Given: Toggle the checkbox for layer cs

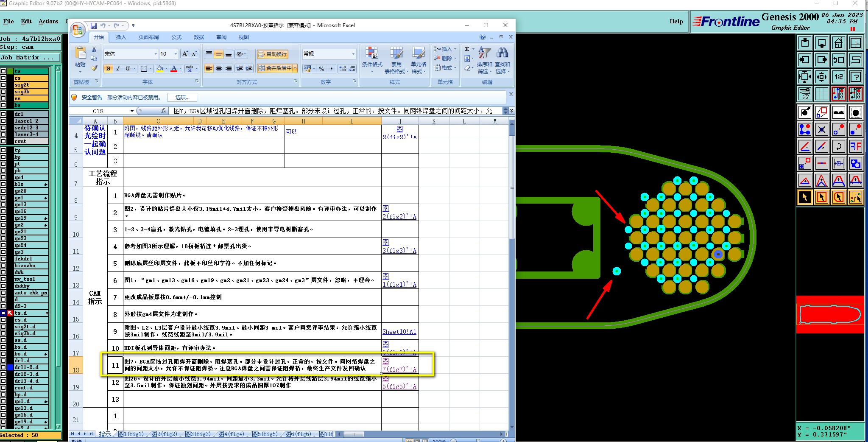Looking at the screenshot, I should tap(4, 78).
